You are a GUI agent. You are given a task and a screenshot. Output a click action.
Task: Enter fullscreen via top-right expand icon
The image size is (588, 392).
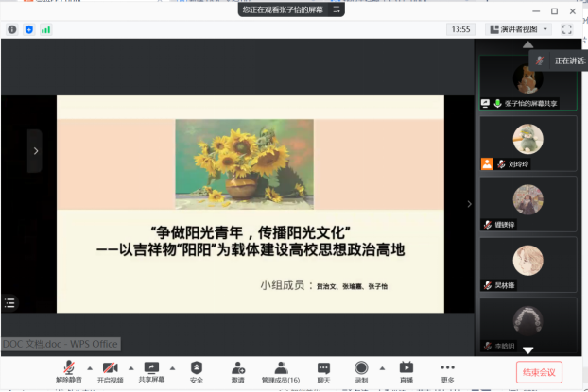coord(567,29)
